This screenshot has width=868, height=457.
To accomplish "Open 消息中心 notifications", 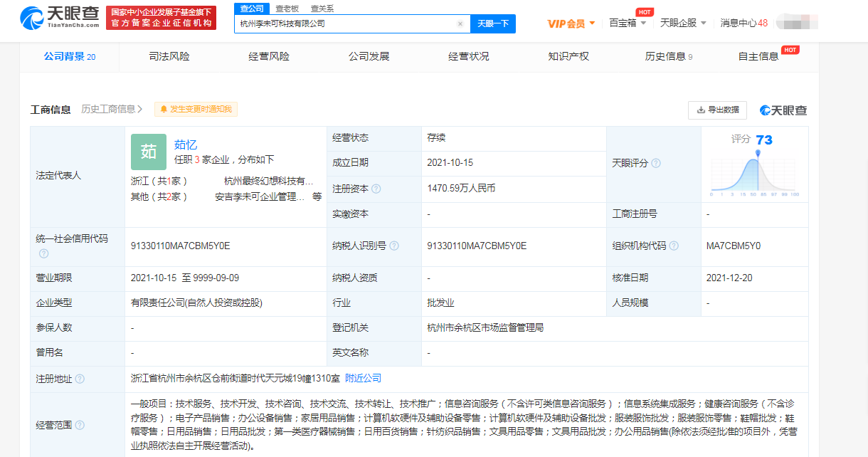I will (x=743, y=23).
